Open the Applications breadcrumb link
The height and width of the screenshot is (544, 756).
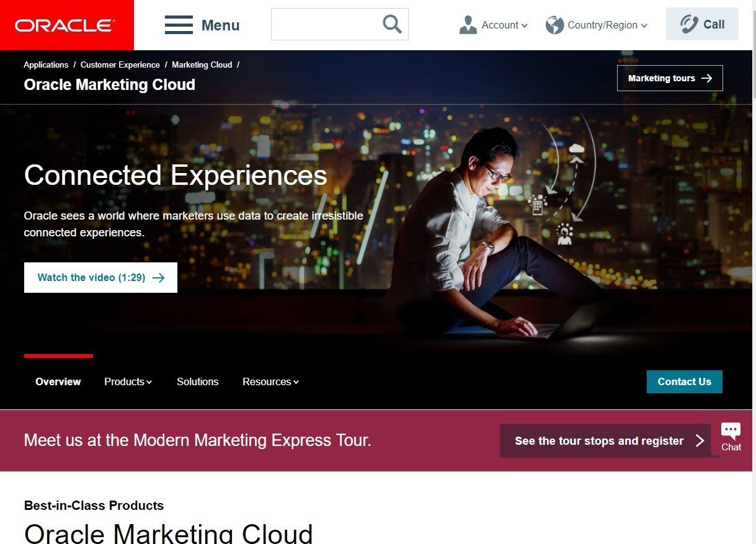point(46,65)
